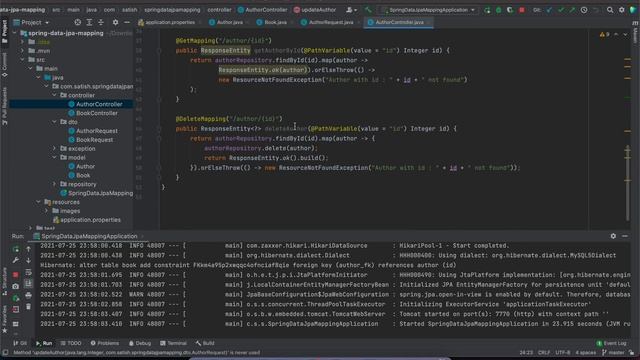The width and height of the screenshot is (640, 360).
Task: Open the Git tool window tab
Action: click(x=20, y=343)
